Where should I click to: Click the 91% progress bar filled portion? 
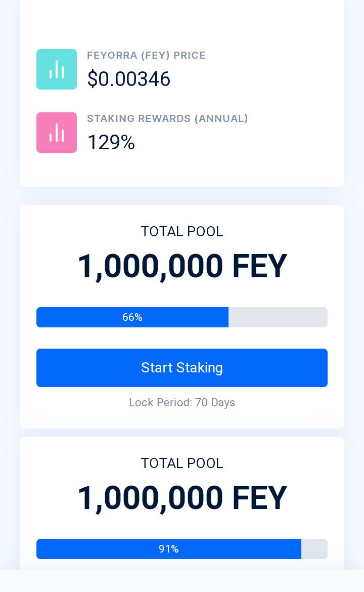coord(169,549)
